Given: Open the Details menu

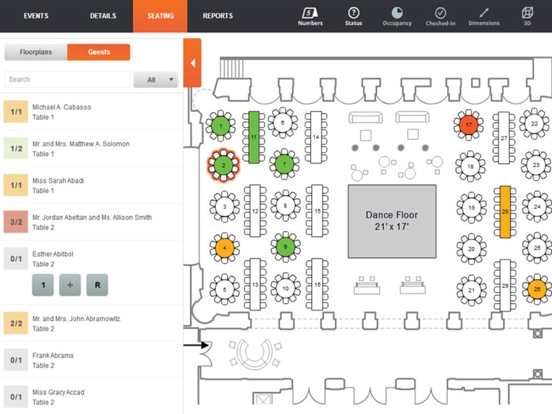Looking at the screenshot, I should point(103,16).
